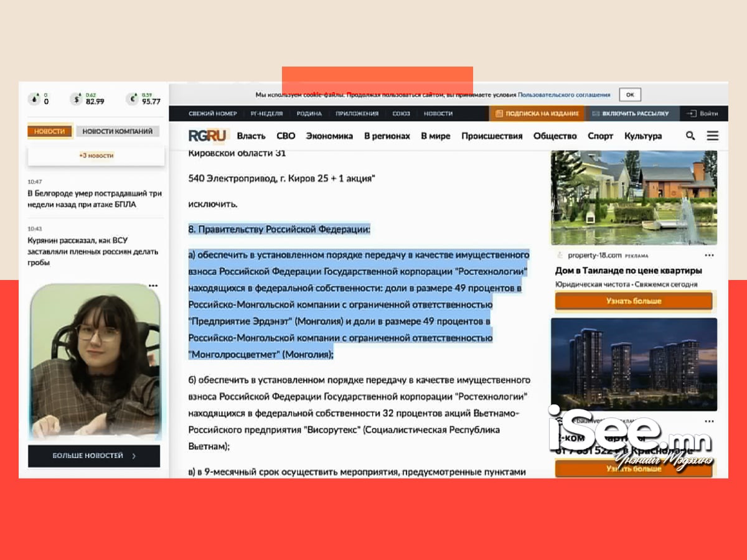Click БОЛЬШЕ НОВОСТЕЙ button
This screenshot has height=560, width=747.
(x=94, y=456)
